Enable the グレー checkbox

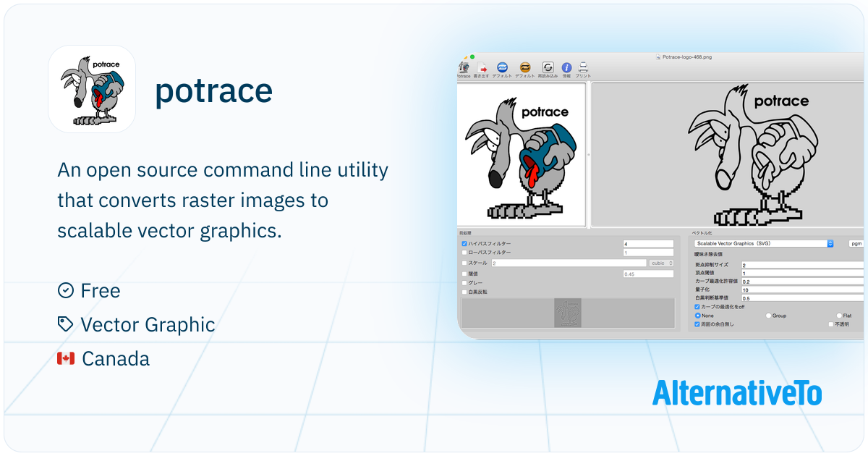click(x=464, y=282)
